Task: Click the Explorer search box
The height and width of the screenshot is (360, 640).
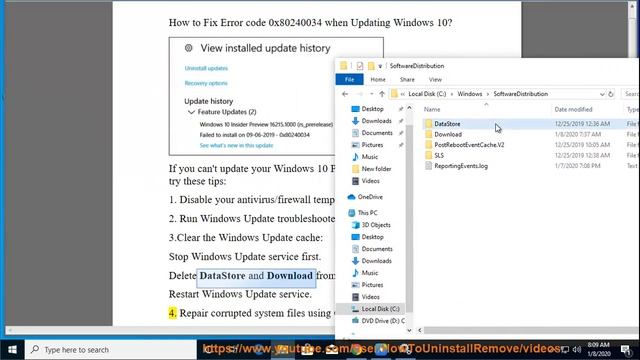Action: click(631, 94)
